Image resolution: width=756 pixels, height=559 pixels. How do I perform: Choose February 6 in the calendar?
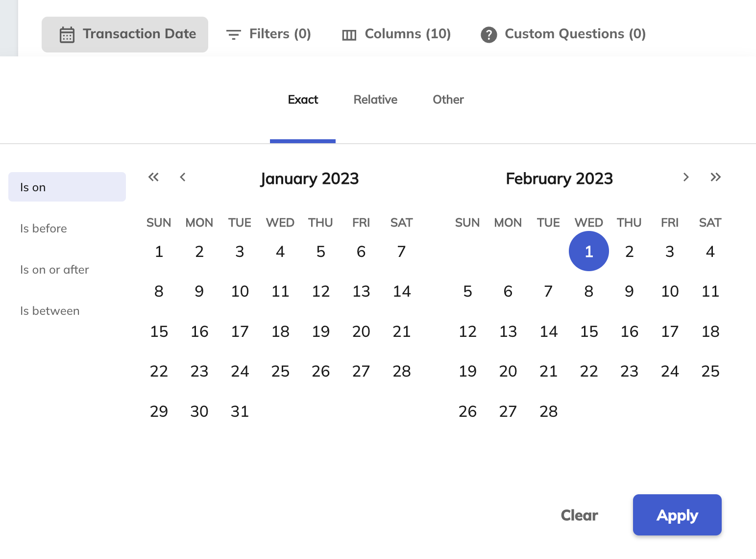coord(508,291)
